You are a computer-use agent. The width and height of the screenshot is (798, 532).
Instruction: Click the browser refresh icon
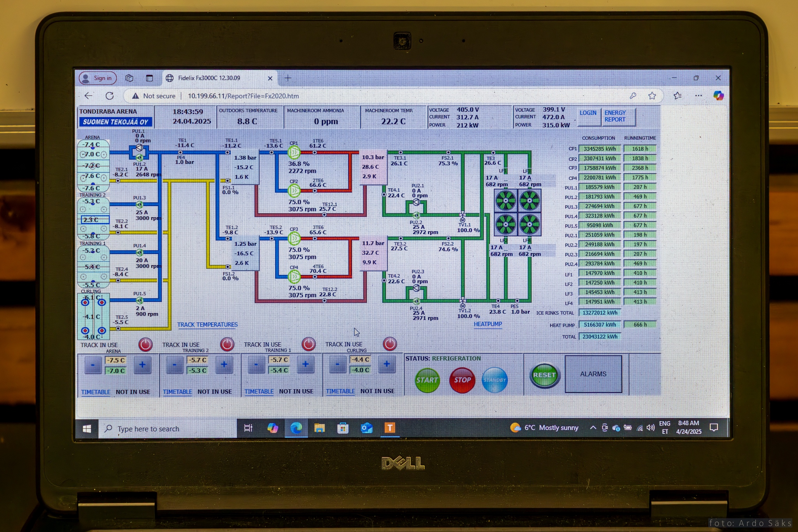[109, 96]
